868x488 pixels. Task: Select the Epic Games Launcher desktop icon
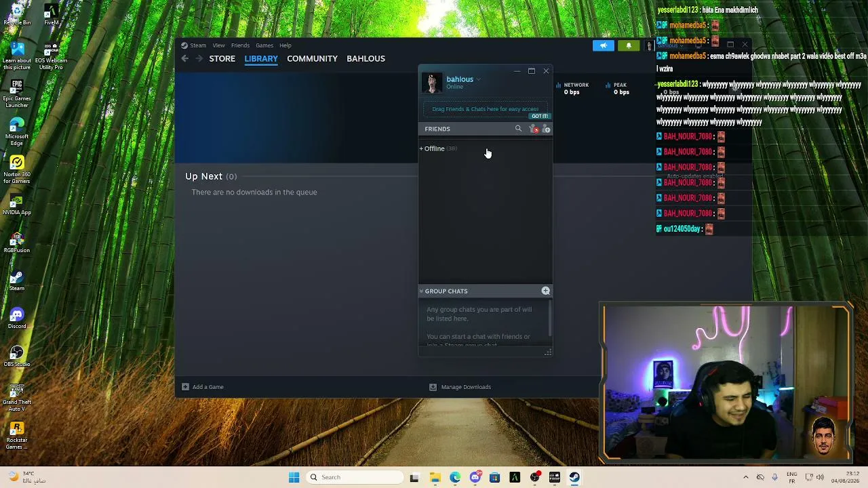click(x=17, y=94)
